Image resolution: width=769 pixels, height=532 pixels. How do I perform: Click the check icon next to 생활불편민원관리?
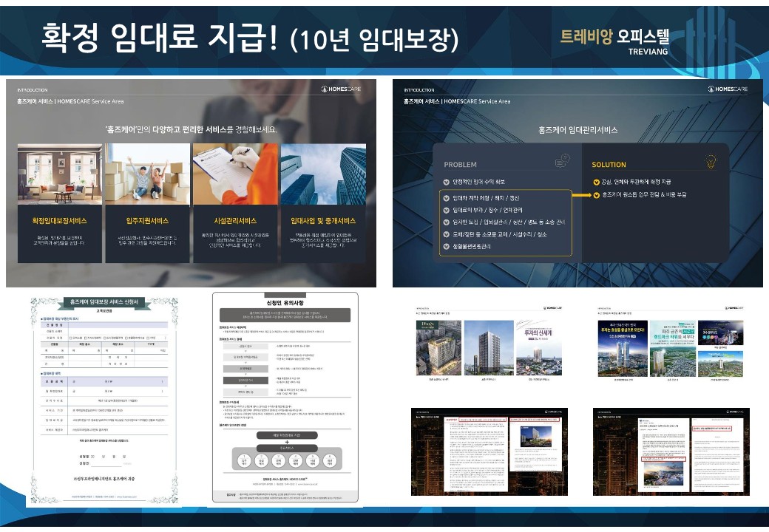point(446,246)
